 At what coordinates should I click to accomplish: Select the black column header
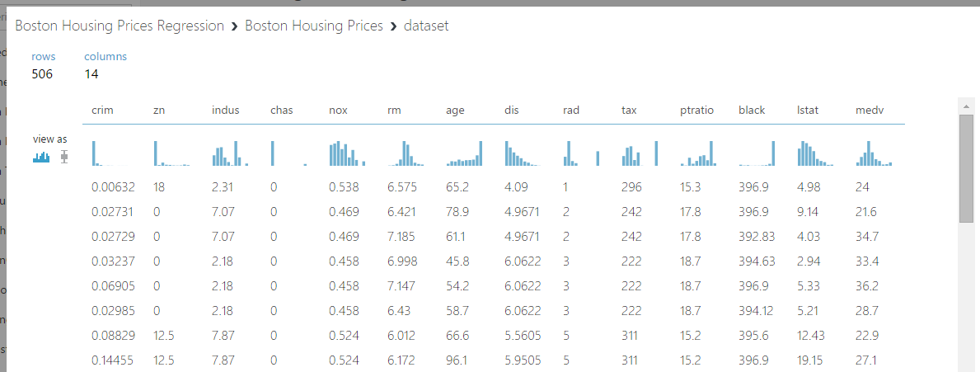pos(752,111)
